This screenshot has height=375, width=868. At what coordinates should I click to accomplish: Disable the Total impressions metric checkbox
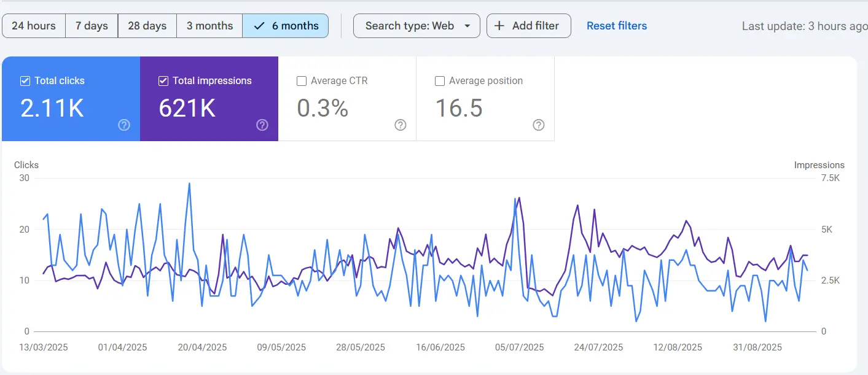[x=163, y=80]
